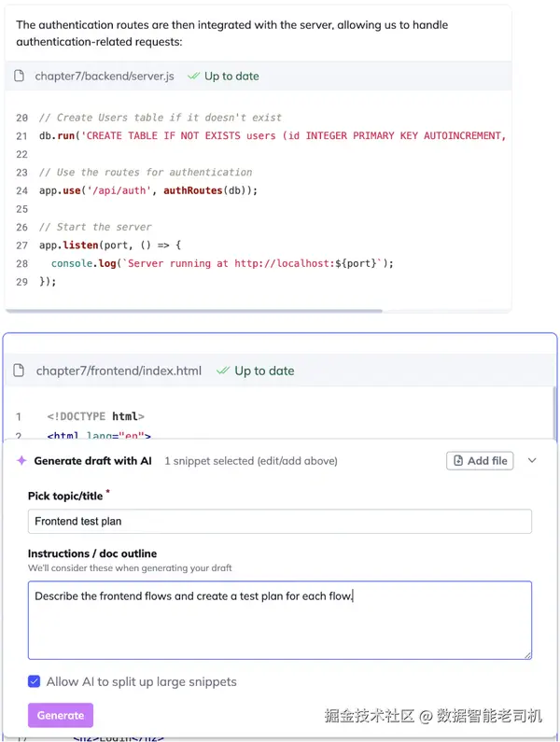Image resolution: width=560 pixels, height=742 pixels.
Task: Click the double-check icon next to server.js status
Action: tap(193, 76)
